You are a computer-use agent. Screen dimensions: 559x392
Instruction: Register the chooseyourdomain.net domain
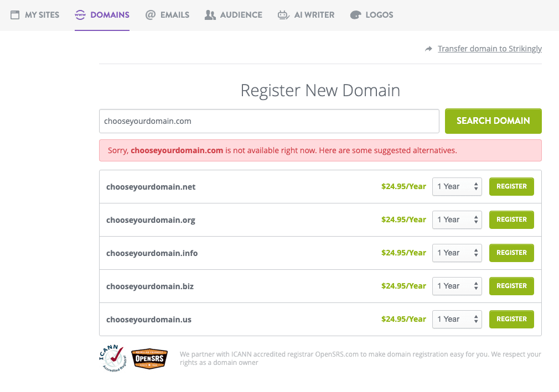click(511, 186)
